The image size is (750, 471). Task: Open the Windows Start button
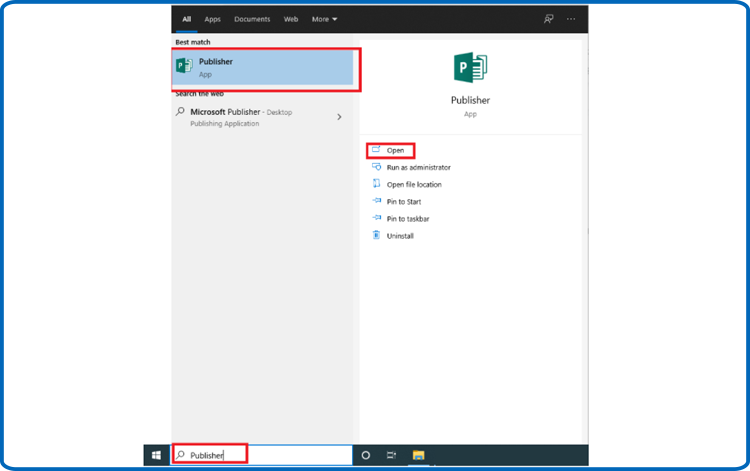point(156,455)
